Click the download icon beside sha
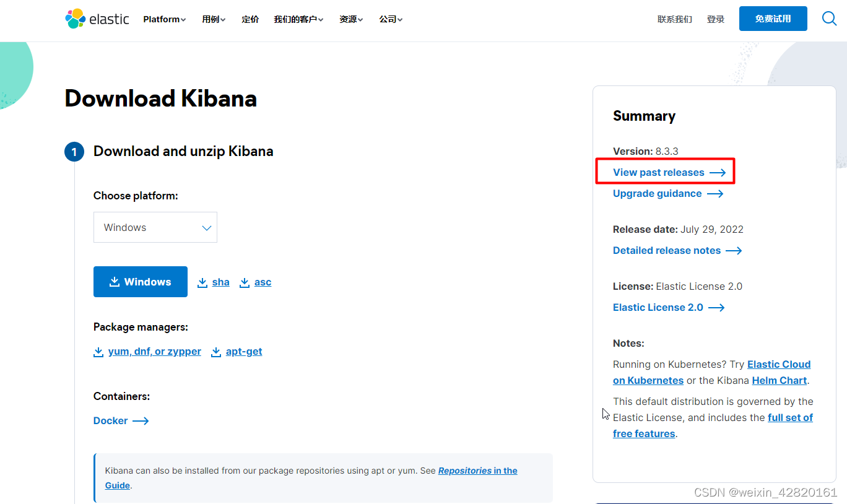This screenshot has width=847, height=504. 202,282
